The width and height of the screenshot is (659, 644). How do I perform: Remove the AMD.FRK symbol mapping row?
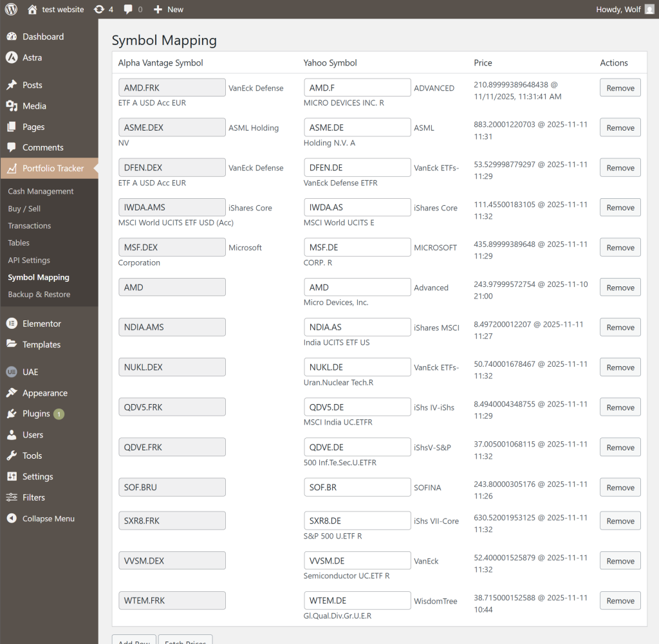[620, 88]
